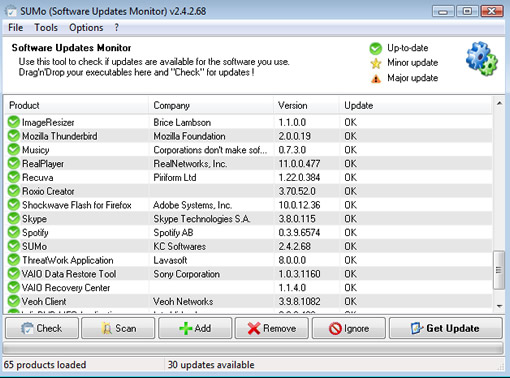Click the vertical scrollbar thumb
Viewport: 510px width, 378px height.
coord(499,270)
